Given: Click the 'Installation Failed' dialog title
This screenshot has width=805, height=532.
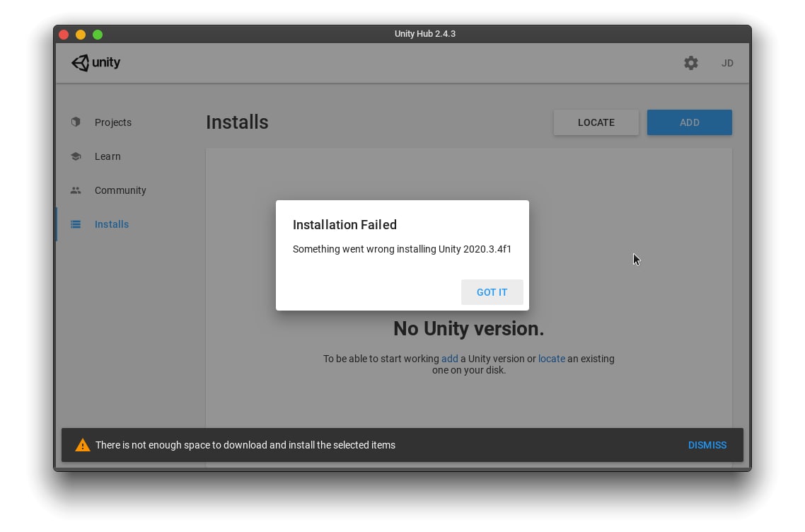Looking at the screenshot, I should pos(344,225).
